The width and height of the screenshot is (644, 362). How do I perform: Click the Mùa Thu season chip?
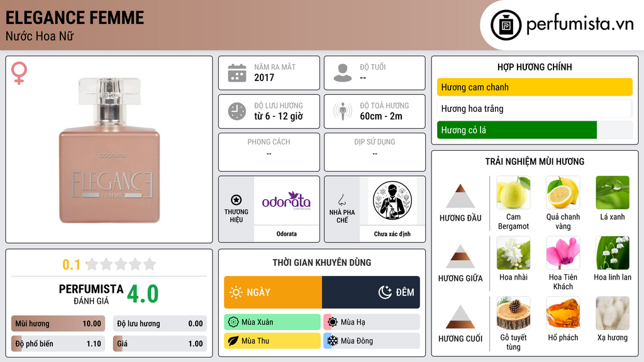coord(272,341)
